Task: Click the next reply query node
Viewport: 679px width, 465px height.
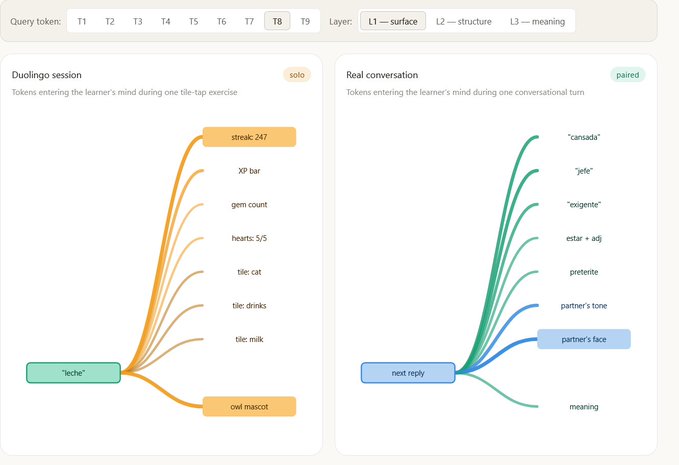Action: click(408, 373)
